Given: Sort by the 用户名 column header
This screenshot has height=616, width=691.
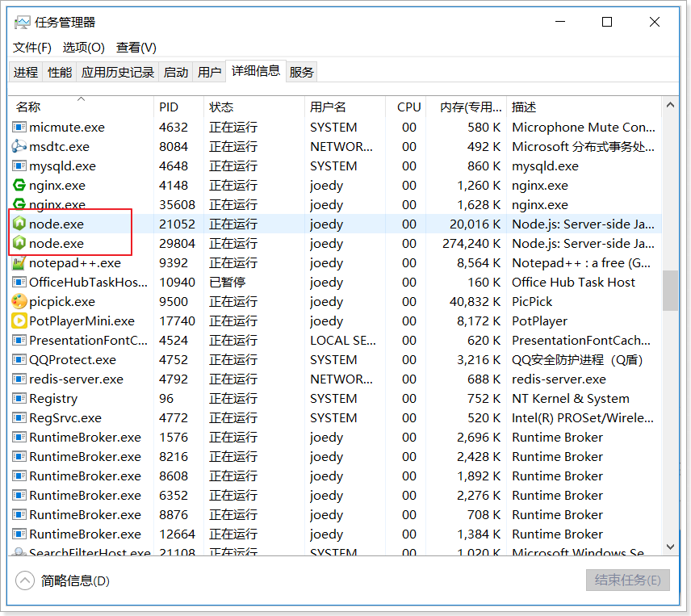Looking at the screenshot, I should [345, 107].
